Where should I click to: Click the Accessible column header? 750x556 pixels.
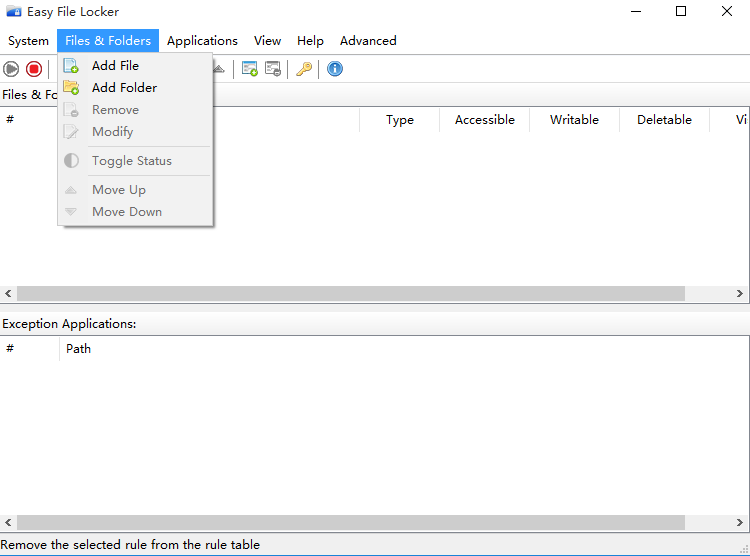point(484,120)
